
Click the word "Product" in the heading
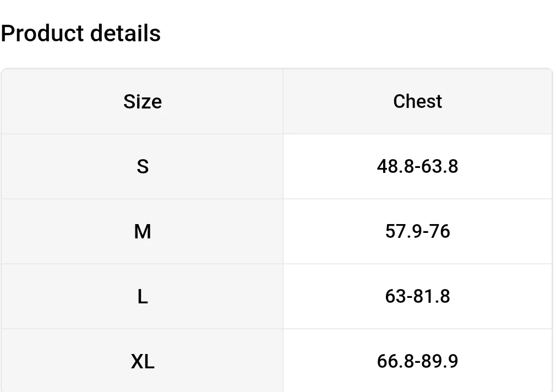[x=42, y=34]
